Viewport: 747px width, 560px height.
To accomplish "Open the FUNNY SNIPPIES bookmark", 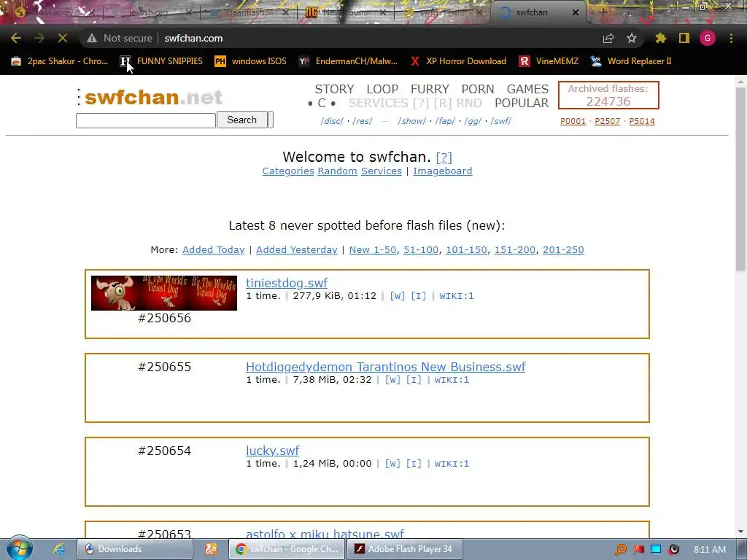I will coord(161,61).
